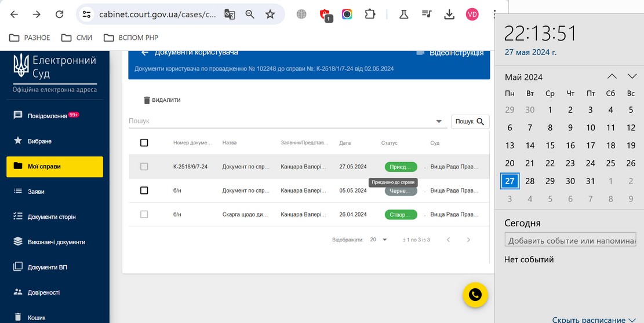Go to next month in calendar
644x323 pixels.
click(x=632, y=76)
